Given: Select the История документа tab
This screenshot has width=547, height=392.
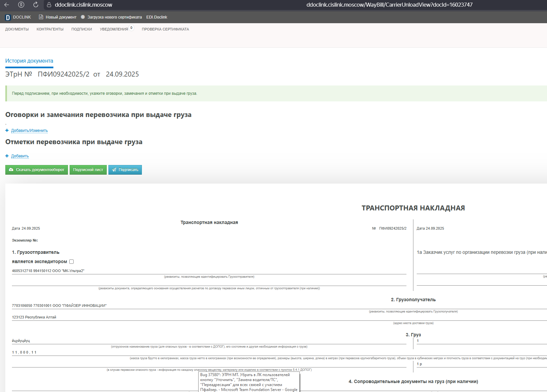Looking at the screenshot, I should tap(29, 61).
